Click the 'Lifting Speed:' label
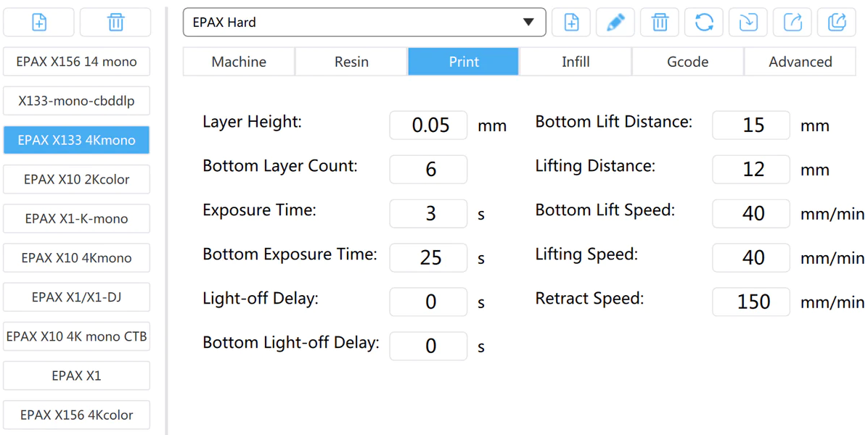The width and height of the screenshot is (868, 435). (587, 255)
